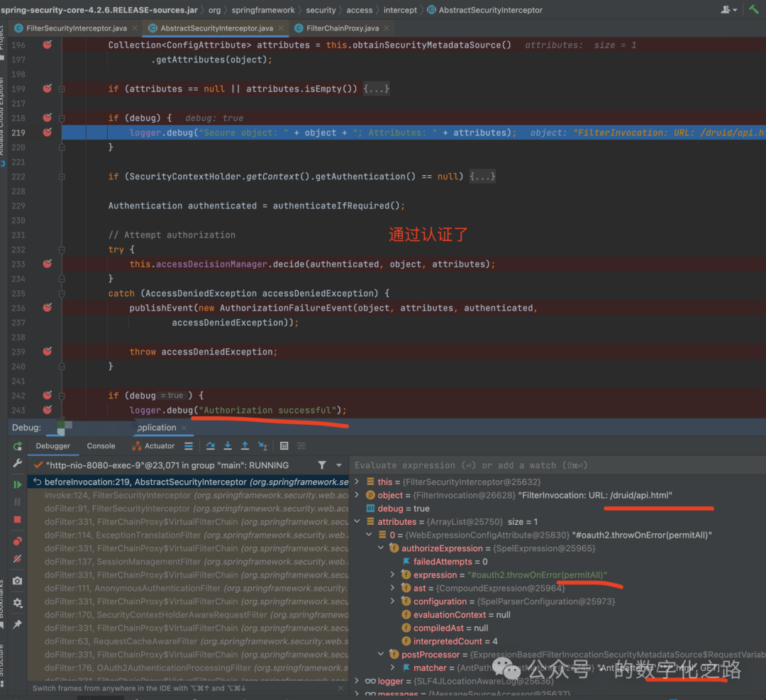Image resolution: width=766 pixels, height=700 pixels.
Task: Collapse the 'attributes' ArrayList node
Action: pos(357,521)
